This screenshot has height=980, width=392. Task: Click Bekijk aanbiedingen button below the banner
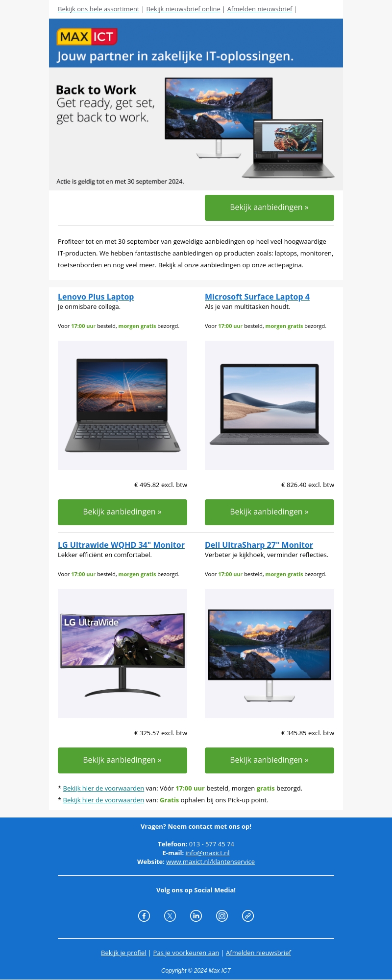point(269,208)
